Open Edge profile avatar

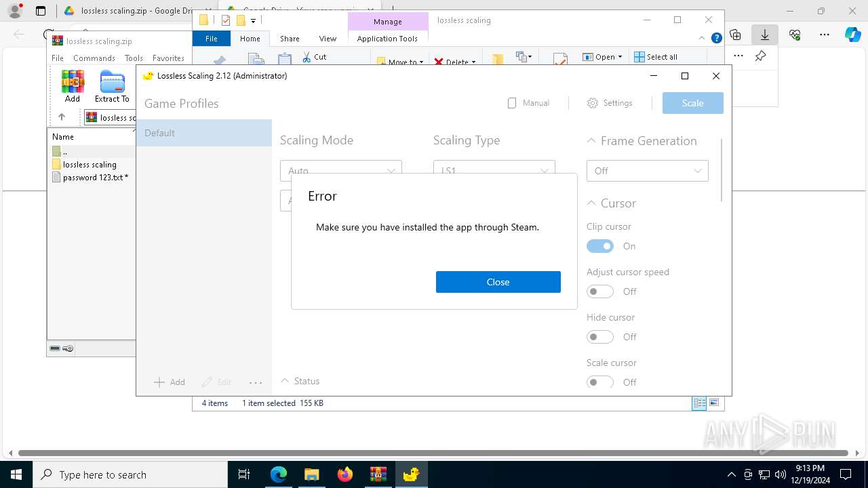pos(15,11)
